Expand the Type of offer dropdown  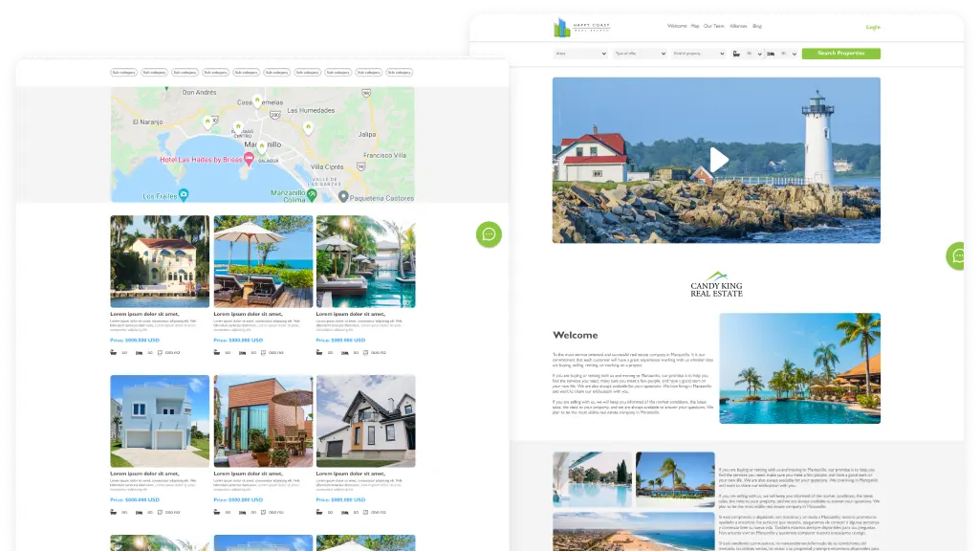click(x=640, y=54)
